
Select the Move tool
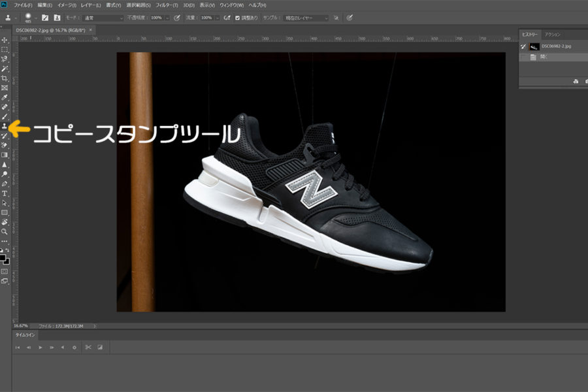(x=5, y=40)
